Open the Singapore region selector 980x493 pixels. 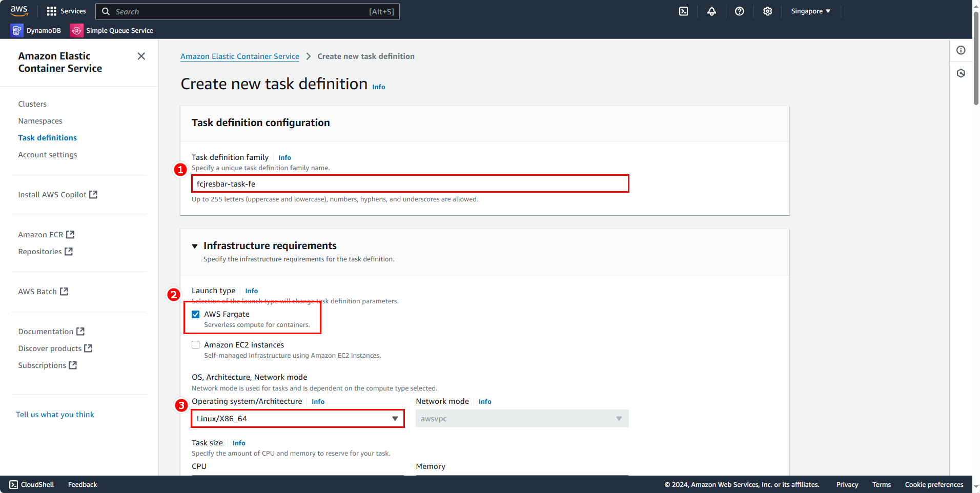coord(810,11)
